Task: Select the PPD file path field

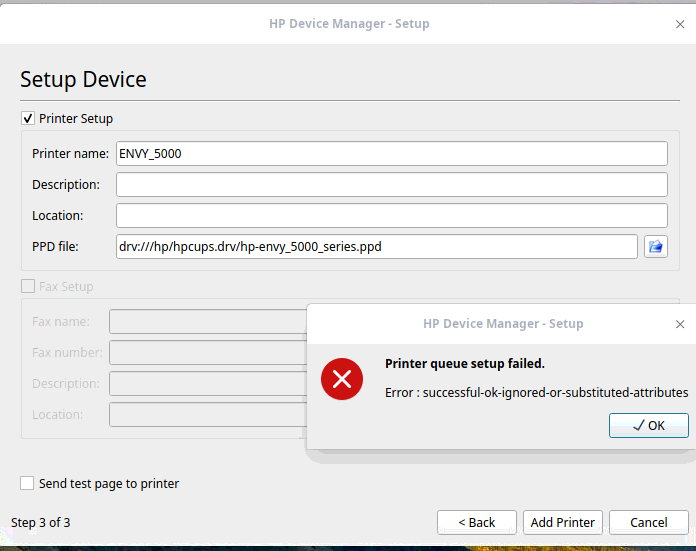Action: (x=376, y=247)
